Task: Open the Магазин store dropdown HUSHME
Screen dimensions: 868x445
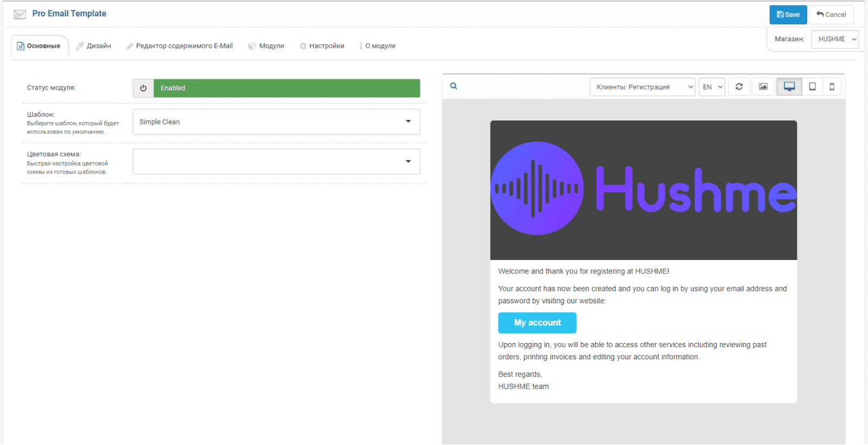Action: click(835, 39)
